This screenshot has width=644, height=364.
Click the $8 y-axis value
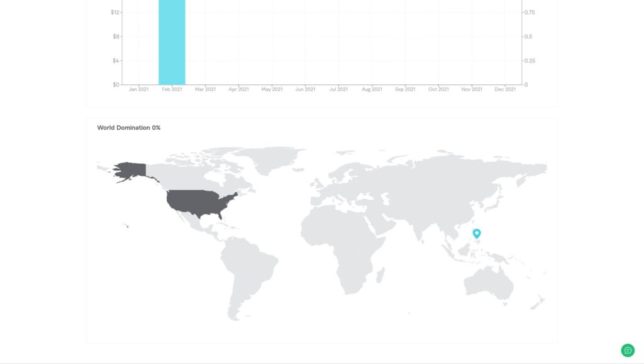point(116,37)
